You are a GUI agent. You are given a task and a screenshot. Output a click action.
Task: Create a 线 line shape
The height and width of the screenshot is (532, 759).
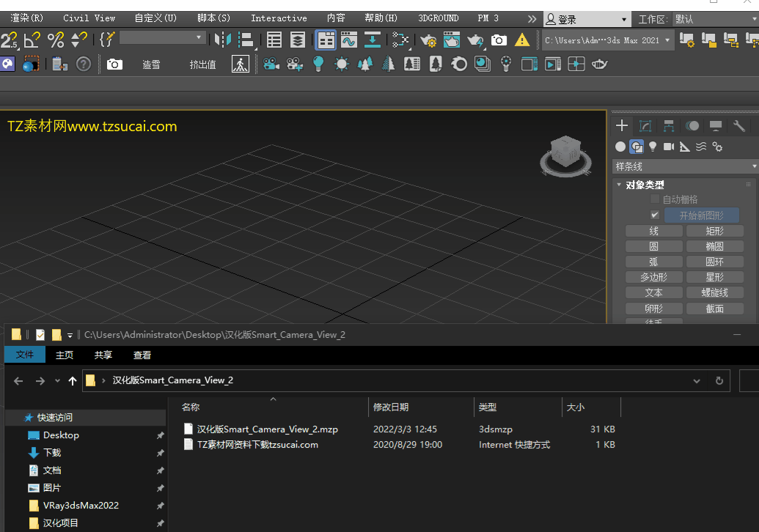653,231
